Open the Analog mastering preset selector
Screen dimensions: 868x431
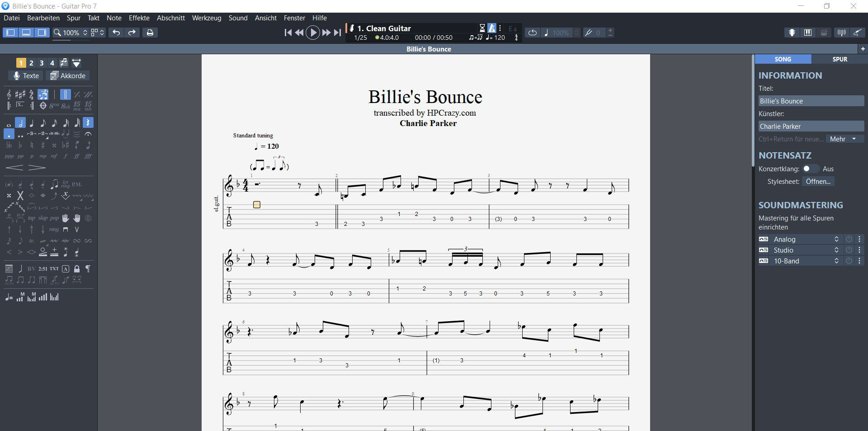(807, 239)
